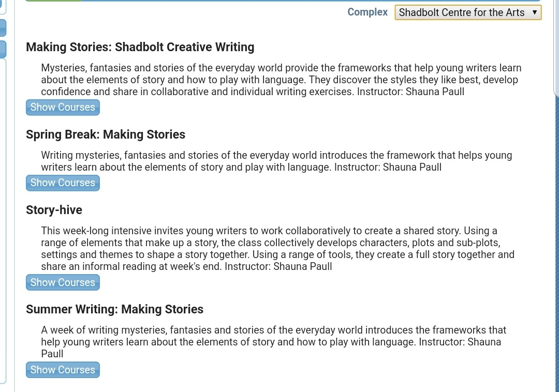The width and height of the screenshot is (559, 392).
Task: Click the Story-hive week-long intensive description
Action: (x=277, y=249)
